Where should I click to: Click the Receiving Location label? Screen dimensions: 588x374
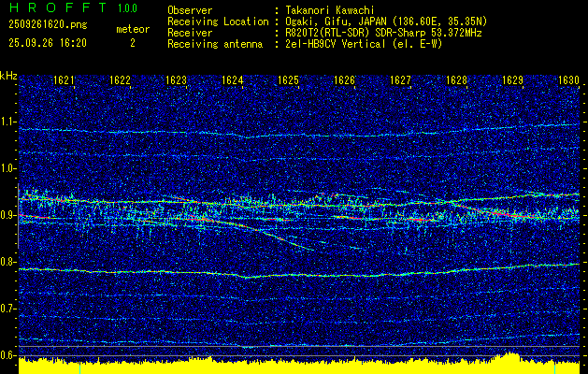pos(218,22)
